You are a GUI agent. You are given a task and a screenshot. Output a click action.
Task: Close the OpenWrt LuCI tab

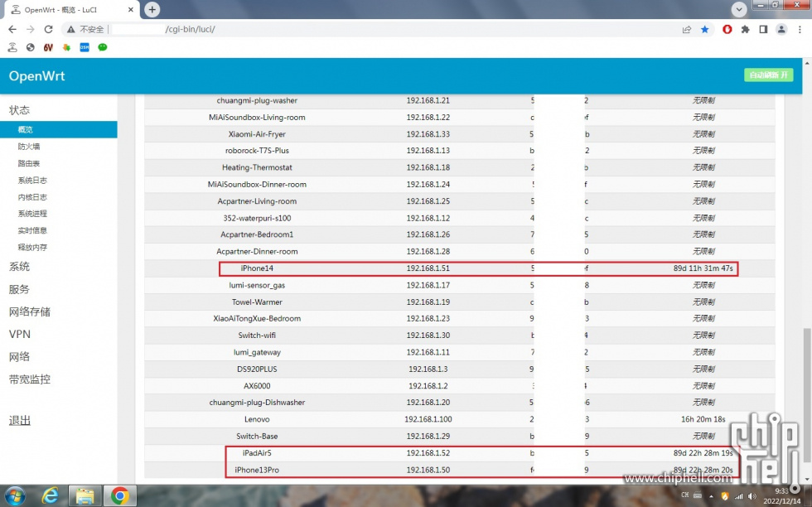click(x=131, y=9)
